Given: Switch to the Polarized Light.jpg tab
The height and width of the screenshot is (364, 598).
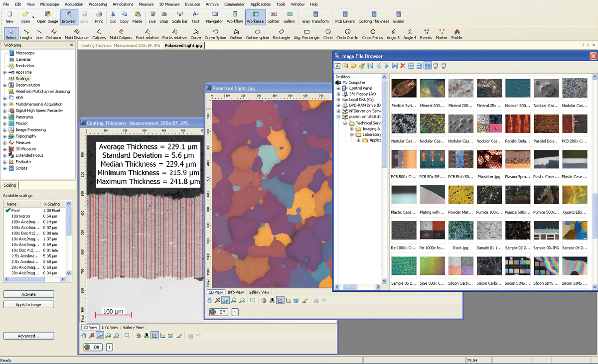Looking at the screenshot, I should point(183,45).
